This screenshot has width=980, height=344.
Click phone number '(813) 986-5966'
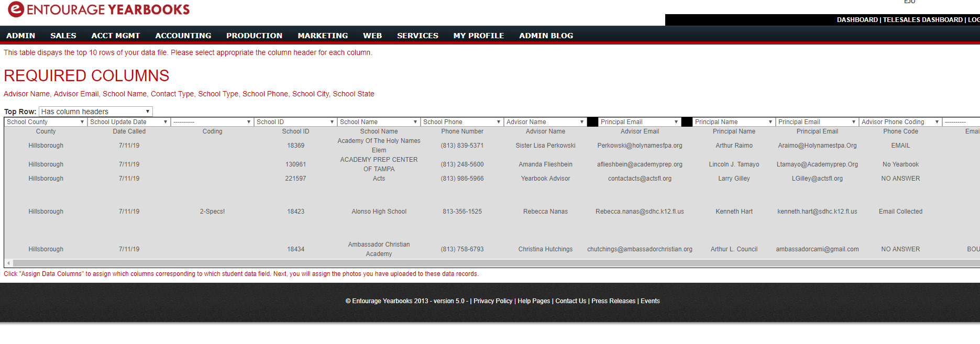(462, 179)
